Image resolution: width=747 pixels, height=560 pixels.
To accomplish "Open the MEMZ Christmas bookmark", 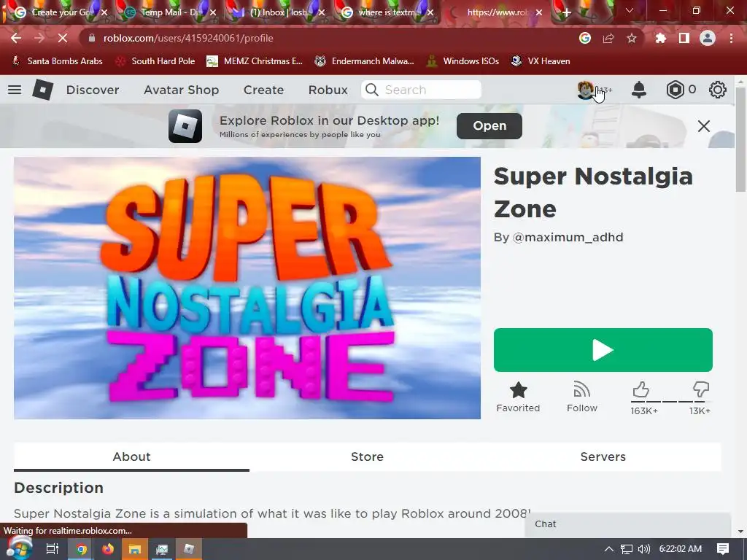I will pyautogui.click(x=255, y=61).
